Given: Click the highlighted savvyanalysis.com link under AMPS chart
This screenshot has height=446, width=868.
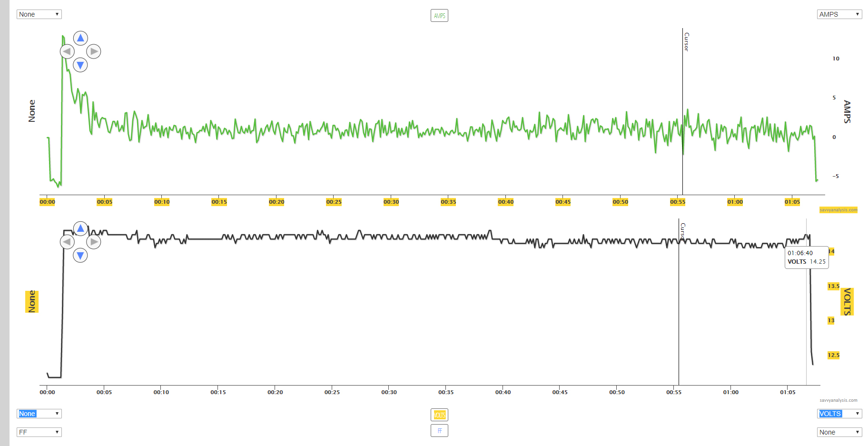Looking at the screenshot, I should coord(838,210).
